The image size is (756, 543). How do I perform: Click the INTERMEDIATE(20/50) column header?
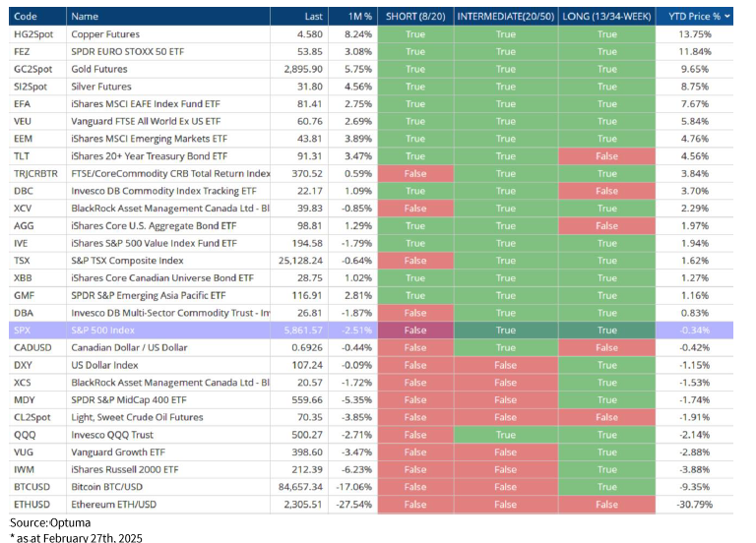pyautogui.click(x=505, y=17)
